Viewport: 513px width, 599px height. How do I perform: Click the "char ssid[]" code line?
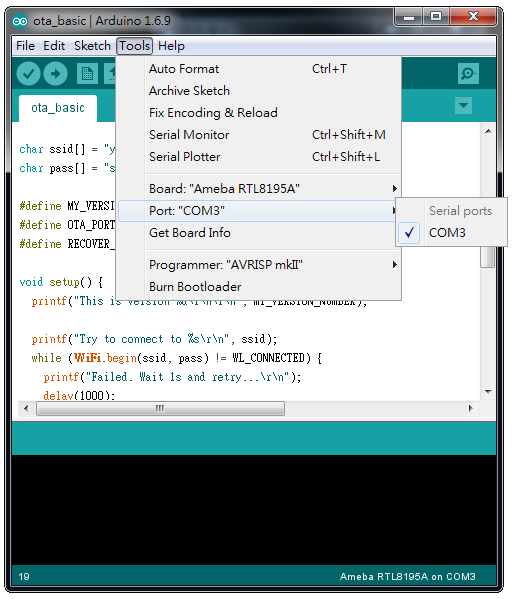67,149
